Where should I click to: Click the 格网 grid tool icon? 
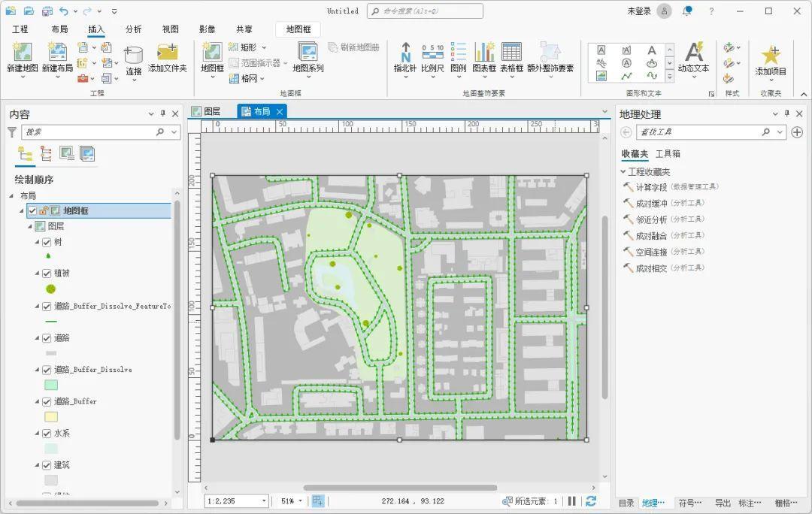[234, 78]
